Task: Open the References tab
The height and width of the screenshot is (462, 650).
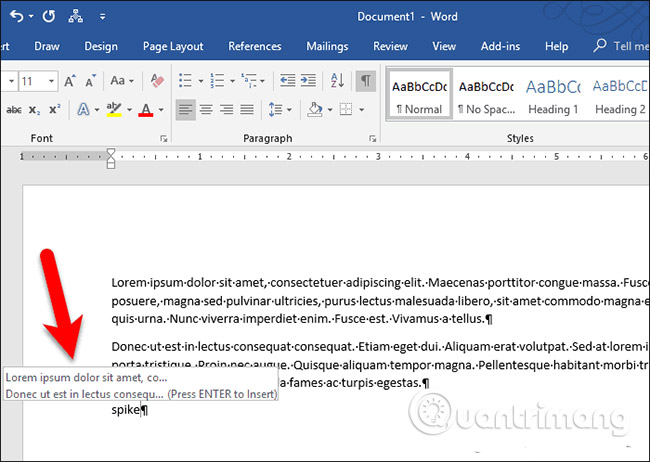Action: point(255,46)
